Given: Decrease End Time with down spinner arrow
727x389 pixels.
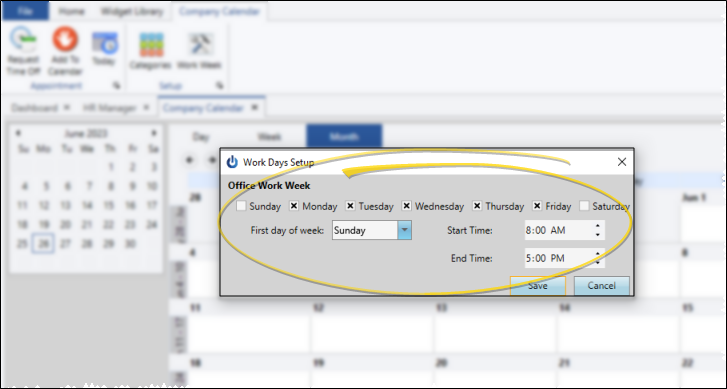Looking at the screenshot, I should click(x=598, y=263).
